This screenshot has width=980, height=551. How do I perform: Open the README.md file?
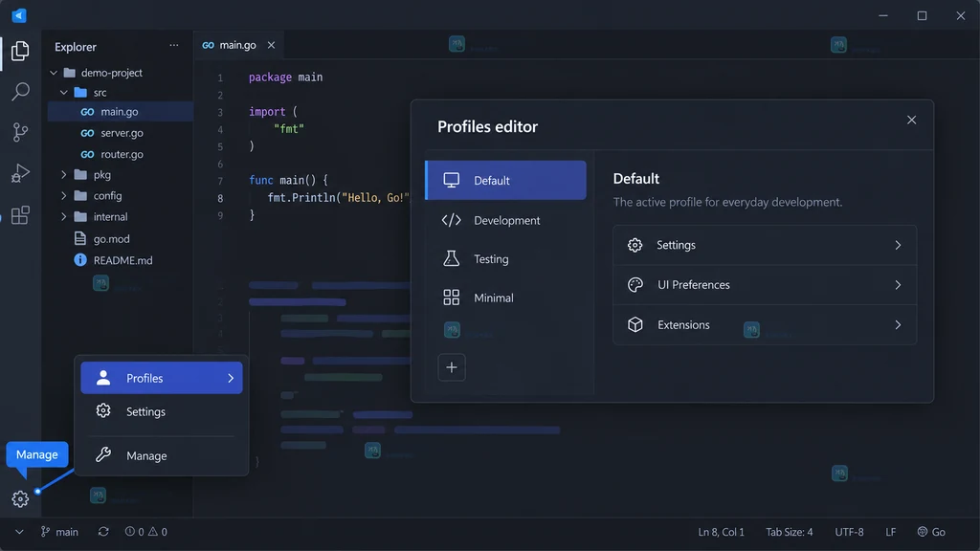[x=122, y=260]
